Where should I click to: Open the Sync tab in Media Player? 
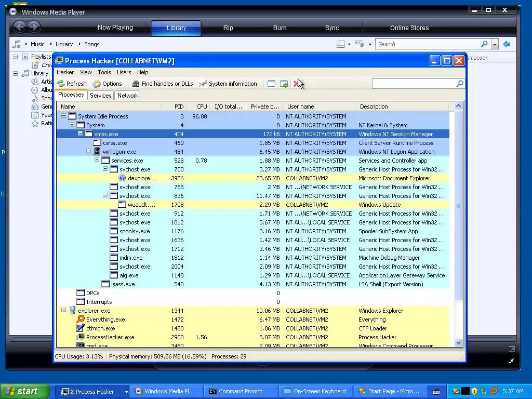[332, 28]
